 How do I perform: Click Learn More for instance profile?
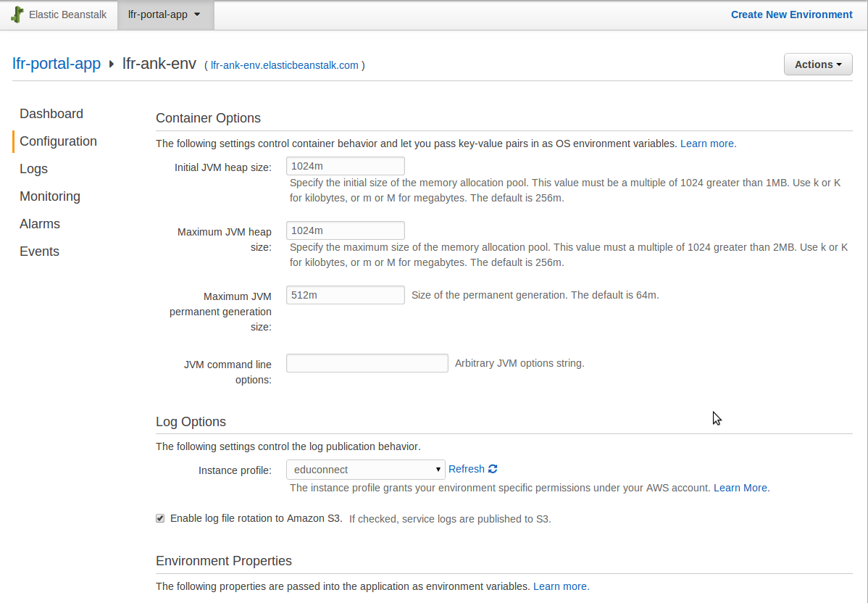[741, 488]
